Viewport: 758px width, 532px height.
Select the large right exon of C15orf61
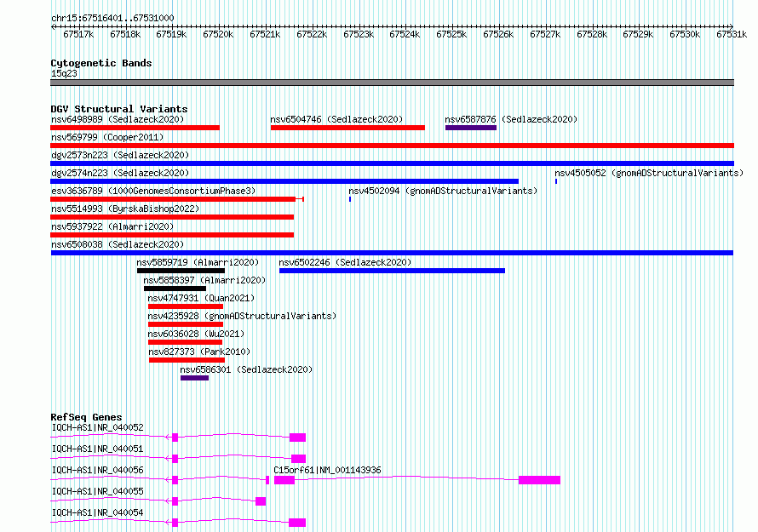[539, 480]
